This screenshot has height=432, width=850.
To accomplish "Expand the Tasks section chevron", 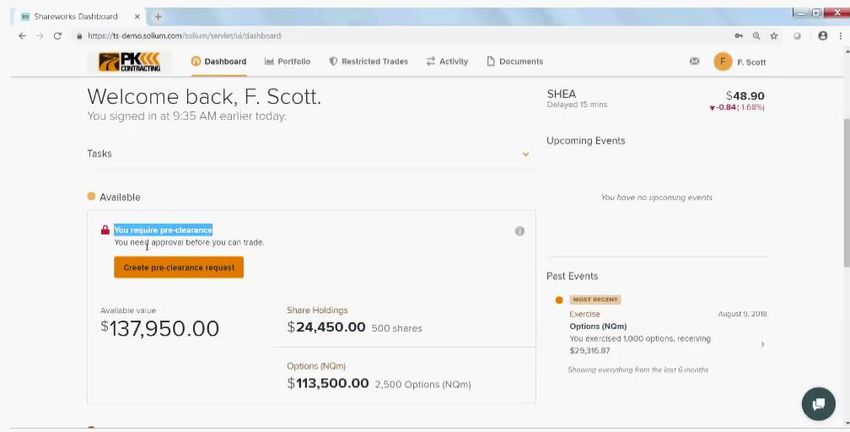I will coord(525,154).
